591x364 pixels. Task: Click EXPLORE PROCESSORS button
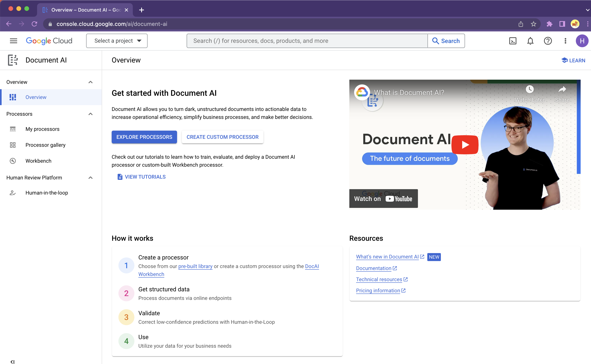(144, 137)
